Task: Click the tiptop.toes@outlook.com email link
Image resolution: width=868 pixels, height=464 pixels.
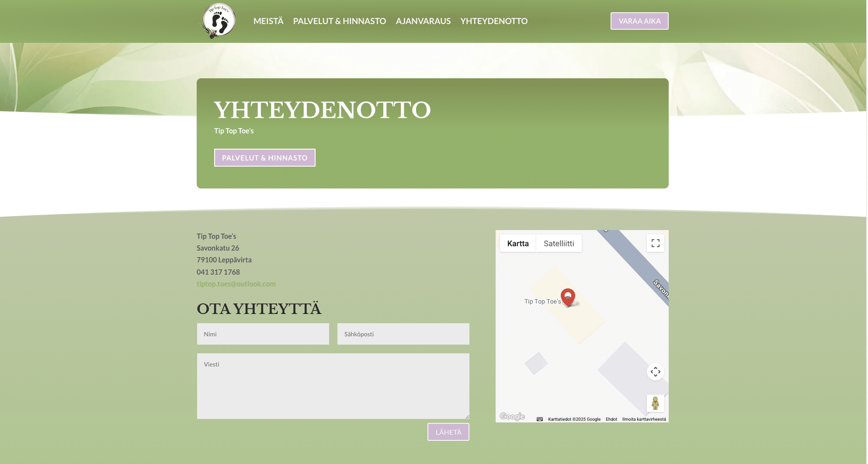Action: tap(236, 284)
